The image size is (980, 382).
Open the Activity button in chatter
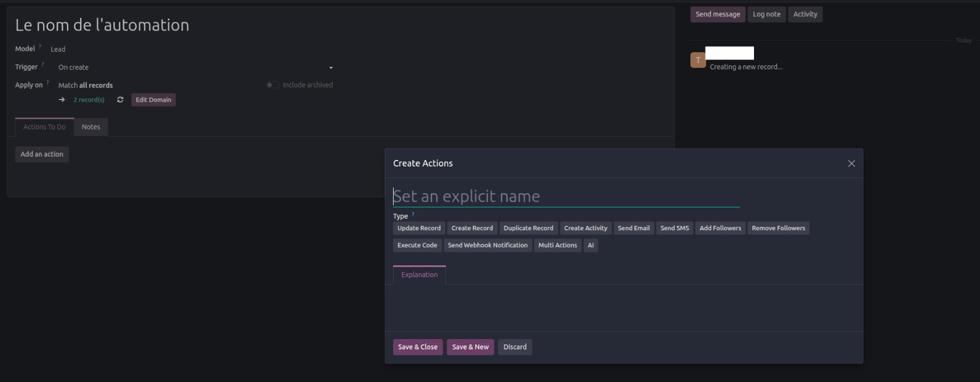[805, 14]
